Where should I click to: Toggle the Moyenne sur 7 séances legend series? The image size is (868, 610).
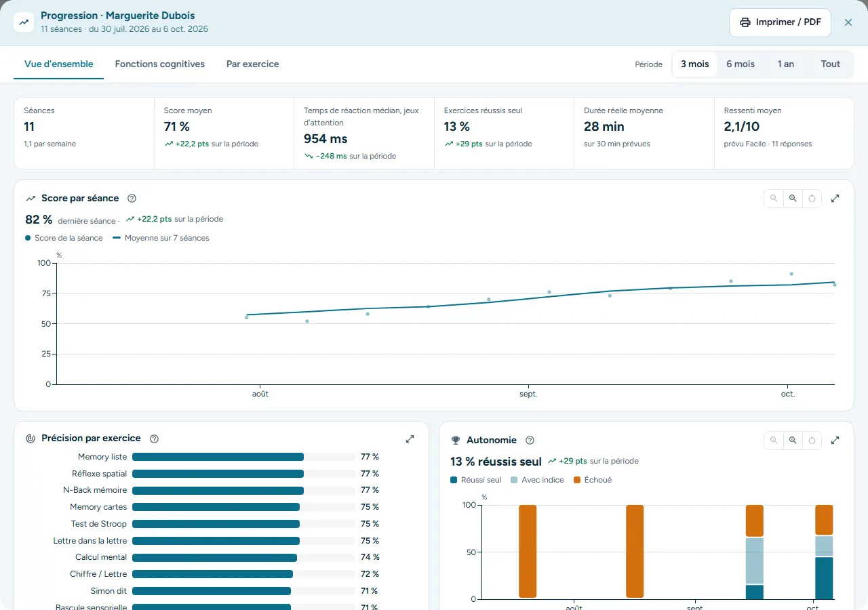161,239
